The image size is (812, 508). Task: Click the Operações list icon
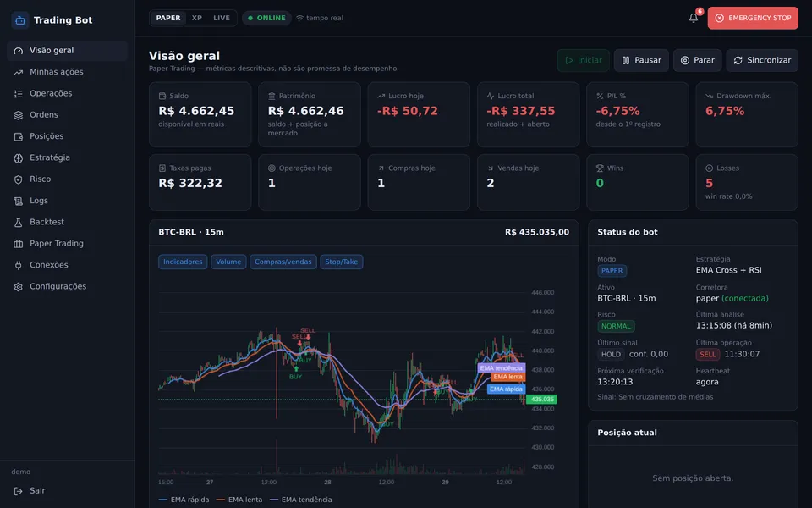tap(18, 94)
